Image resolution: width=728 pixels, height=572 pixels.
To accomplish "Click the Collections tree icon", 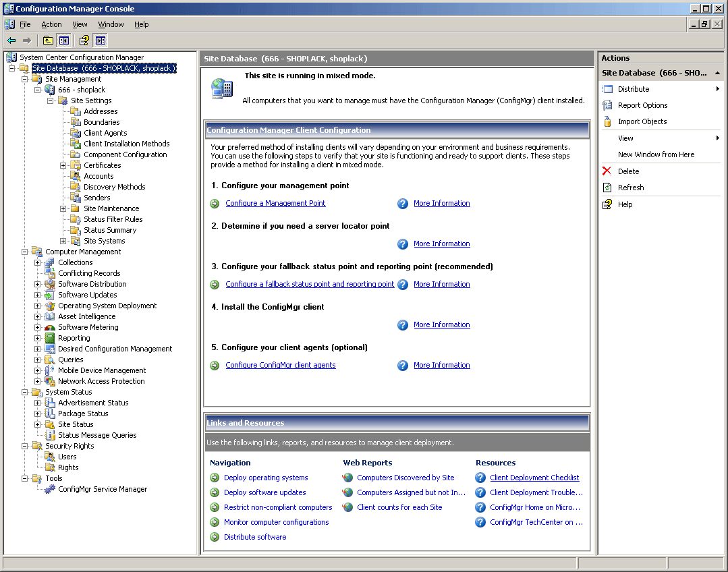I will (50, 262).
